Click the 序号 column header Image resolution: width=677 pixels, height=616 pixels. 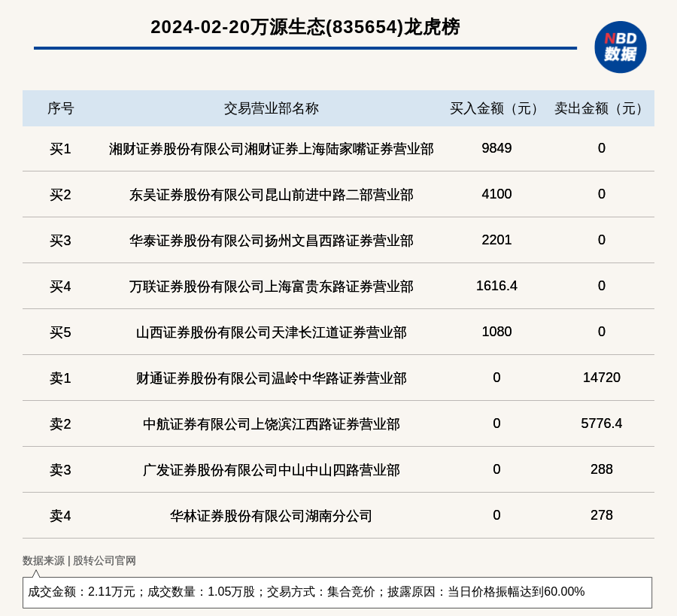[x=60, y=108]
